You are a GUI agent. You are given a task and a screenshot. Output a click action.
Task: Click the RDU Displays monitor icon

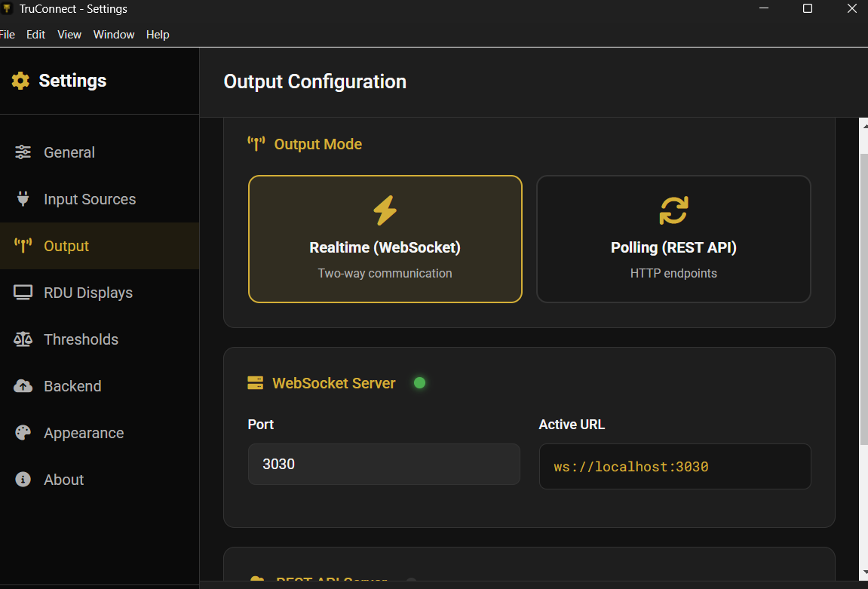point(23,293)
